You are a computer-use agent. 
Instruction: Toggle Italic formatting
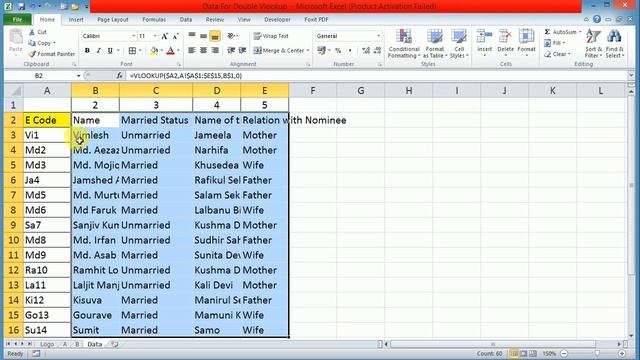pos(98,51)
